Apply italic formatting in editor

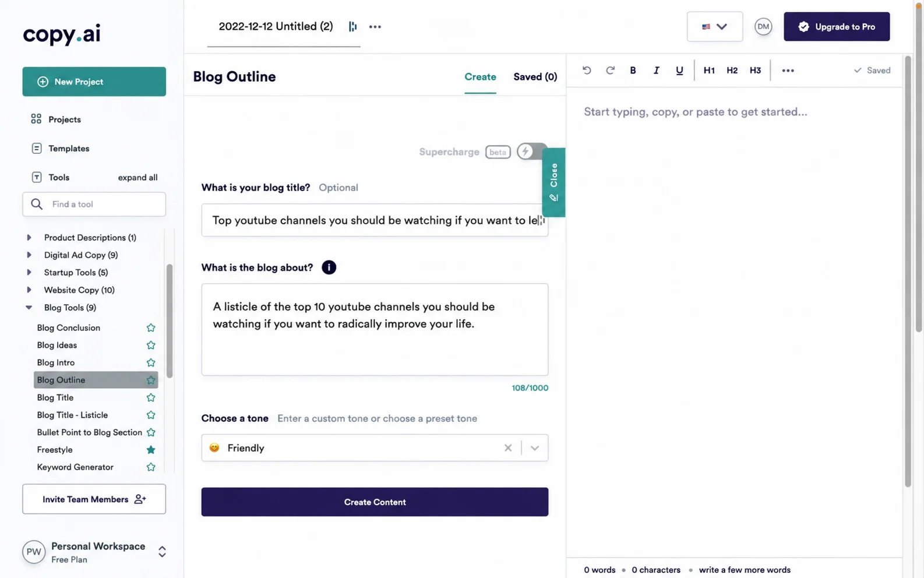tap(656, 71)
